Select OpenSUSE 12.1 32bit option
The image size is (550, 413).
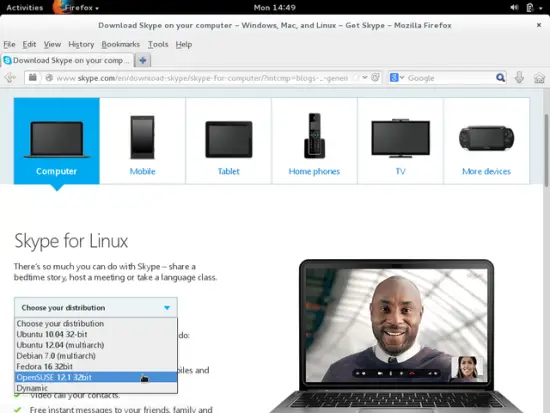pos(96,377)
